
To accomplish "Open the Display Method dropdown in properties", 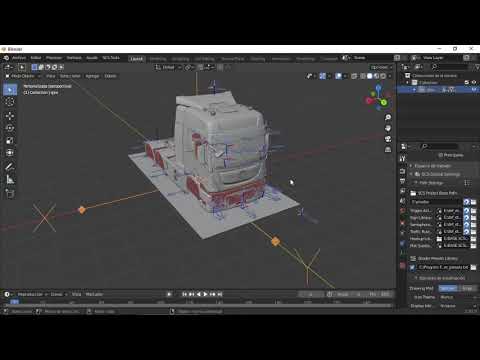I will [457, 306].
